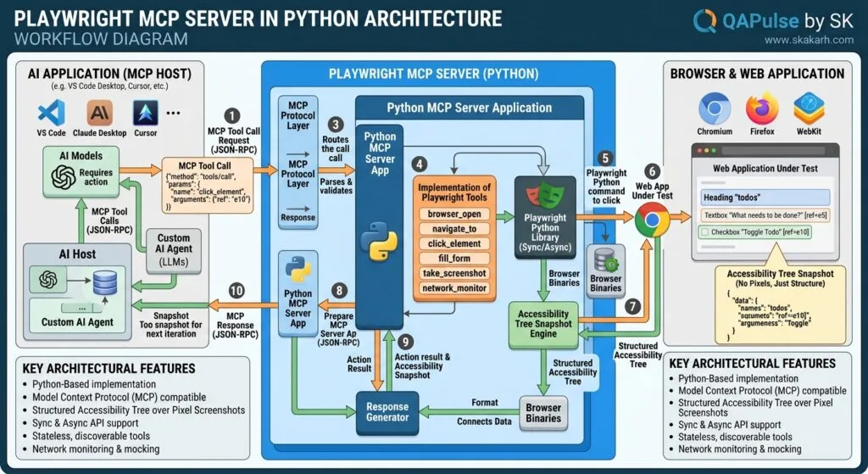The width and height of the screenshot is (868, 474).
Task: Click the "MCP Tool Calls (JSON-RPC)" label
Action: click(x=109, y=220)
